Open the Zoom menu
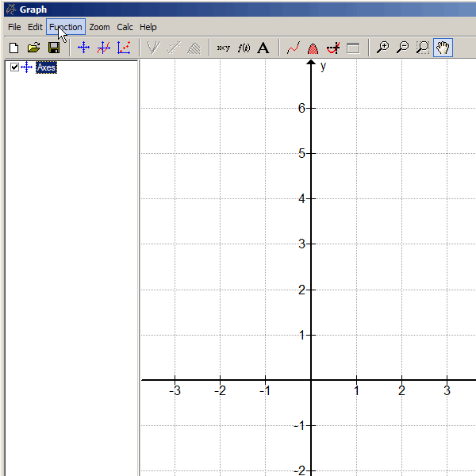 [99, 27]
